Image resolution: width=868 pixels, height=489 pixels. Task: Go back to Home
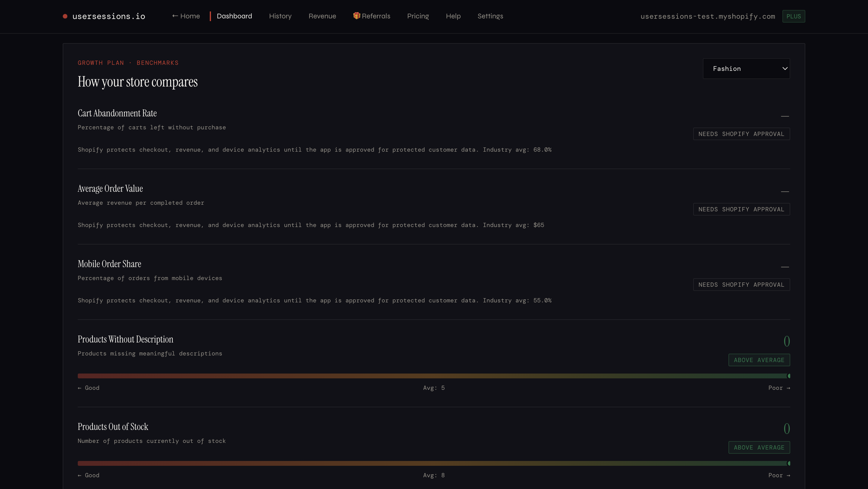pos(186,16)
